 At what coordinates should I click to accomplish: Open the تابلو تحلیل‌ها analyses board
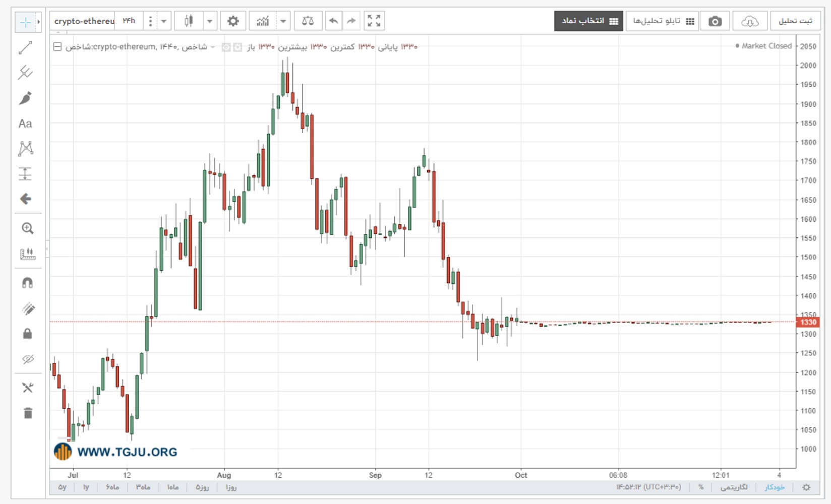[x=662, y=21]
